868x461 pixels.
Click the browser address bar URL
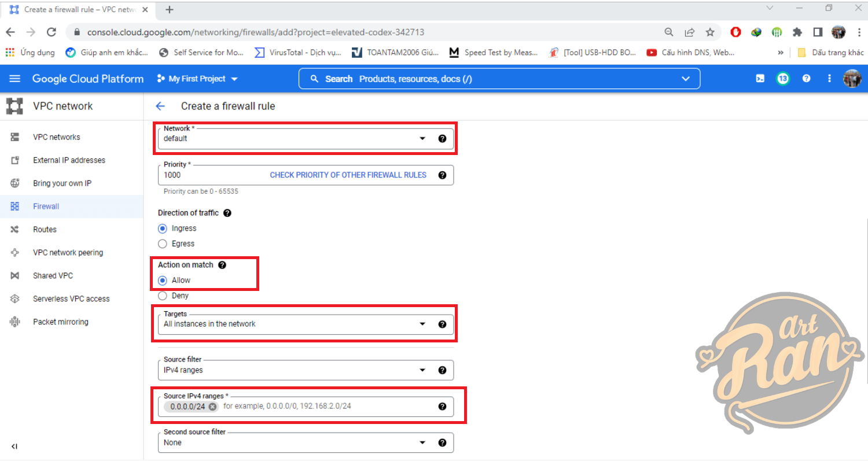tap(256, 32)
